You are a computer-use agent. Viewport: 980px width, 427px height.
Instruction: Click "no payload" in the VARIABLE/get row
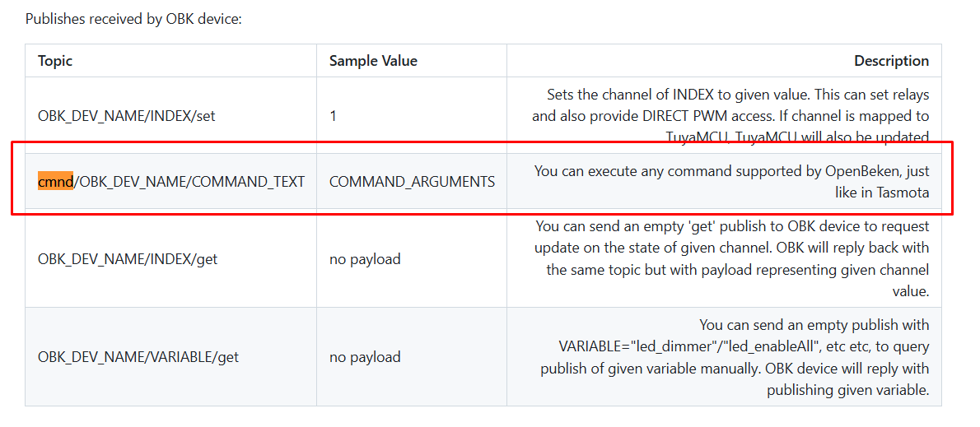click(x=365, y=357)
